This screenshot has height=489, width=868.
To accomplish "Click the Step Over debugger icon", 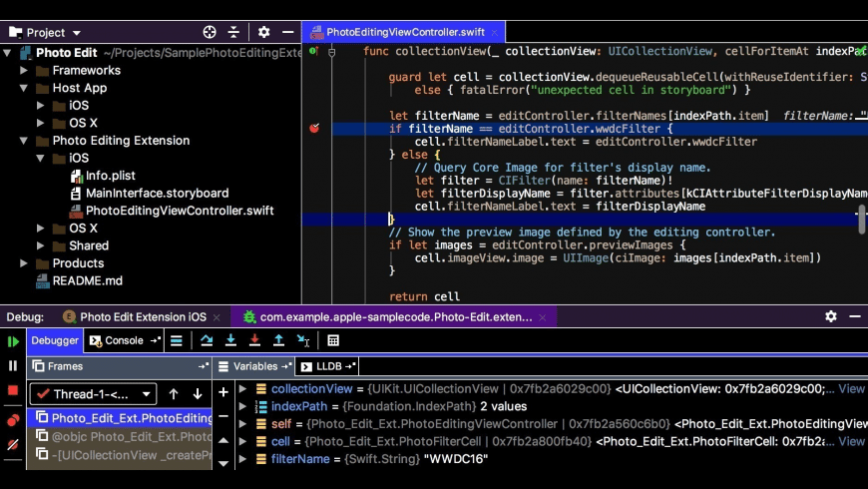I will 207,340.
